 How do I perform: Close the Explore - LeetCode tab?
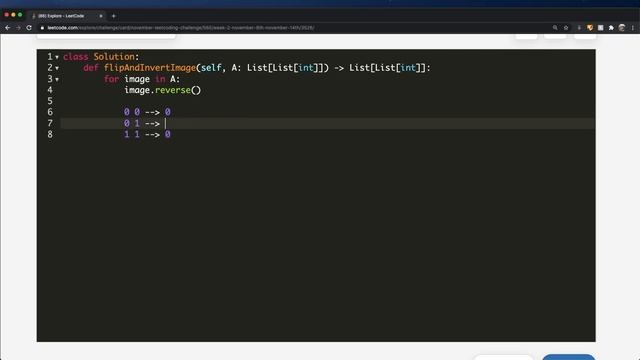tap(101, 16)
